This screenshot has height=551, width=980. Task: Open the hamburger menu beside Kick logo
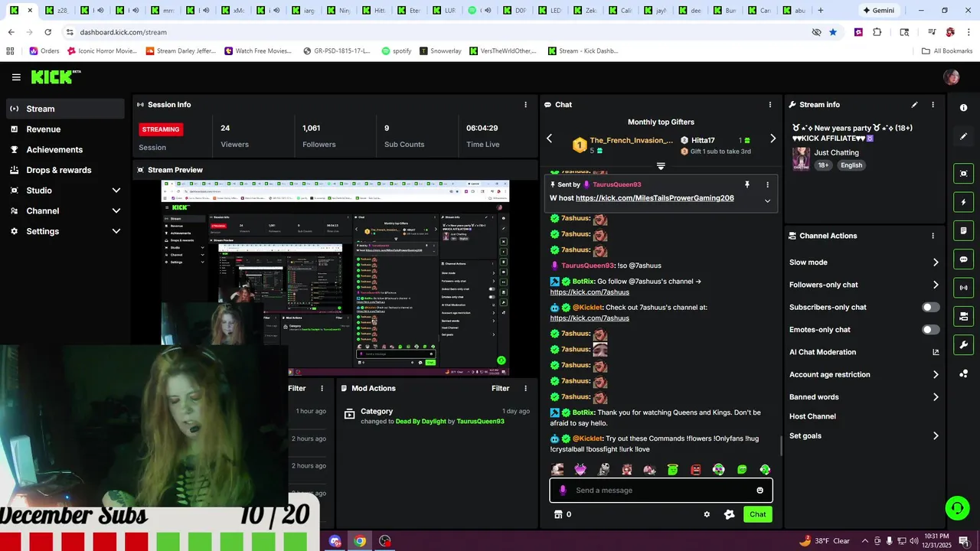(16, 77)
